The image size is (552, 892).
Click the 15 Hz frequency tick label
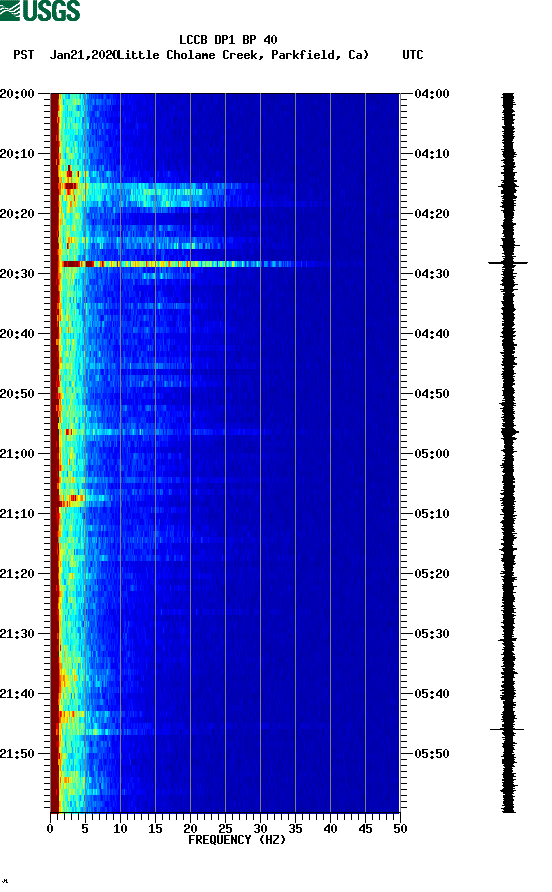[155, 829]
